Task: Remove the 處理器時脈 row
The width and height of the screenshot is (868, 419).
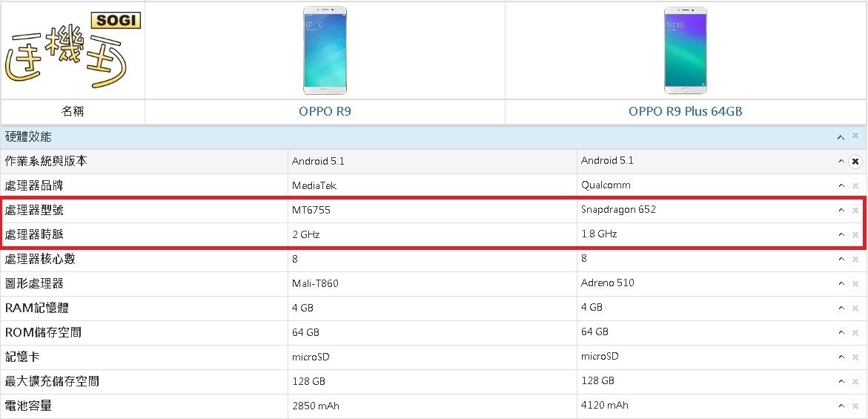Action: pos(855,234)
